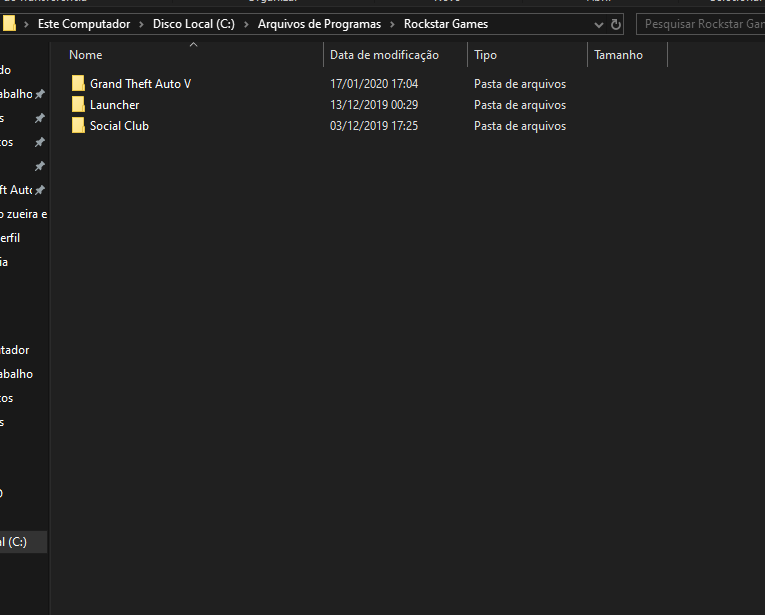Expand the chevron before Este Computador
This screenshot has width=765, height=615.
26,24
